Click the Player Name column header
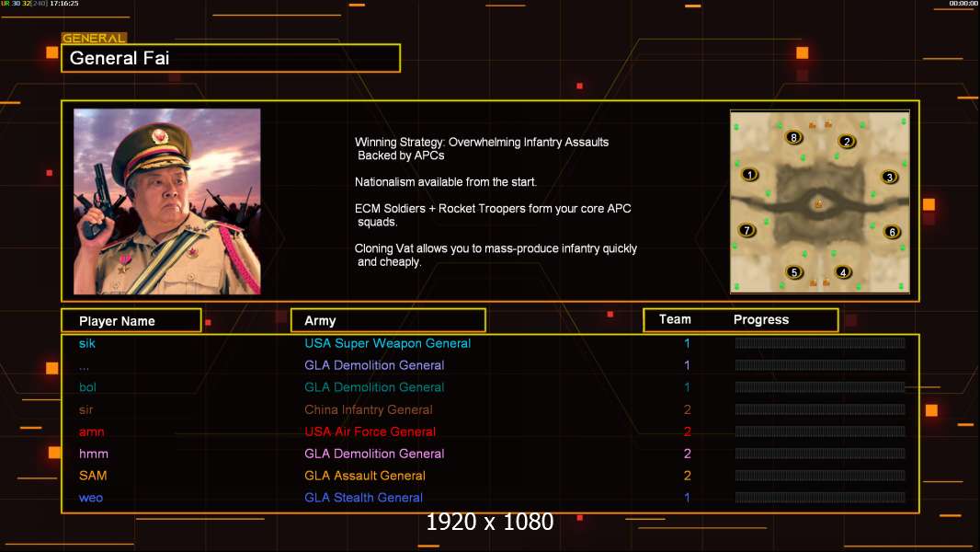980x552 pixels. (131, 321)
